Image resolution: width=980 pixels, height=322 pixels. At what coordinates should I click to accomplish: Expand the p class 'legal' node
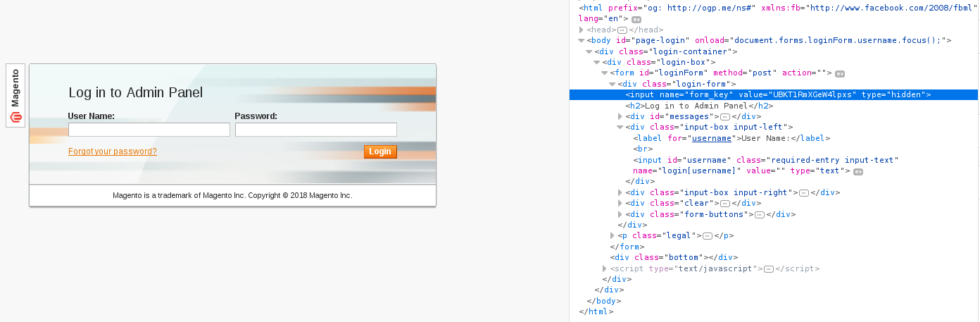point(612,235)
